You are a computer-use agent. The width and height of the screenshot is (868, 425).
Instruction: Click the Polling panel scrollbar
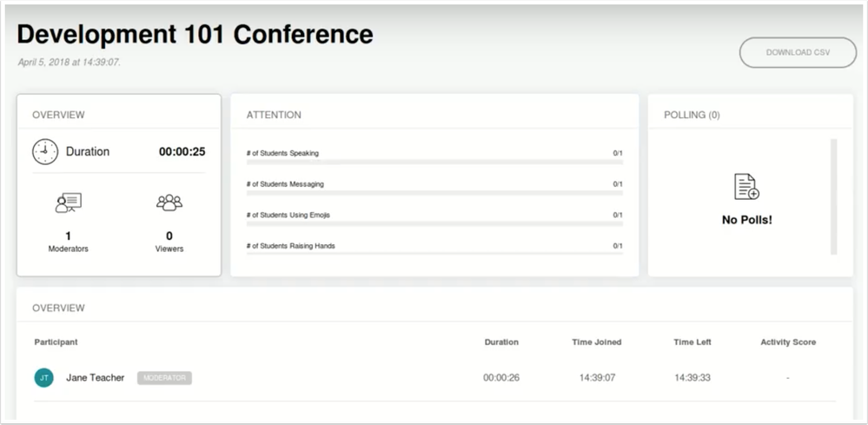point(833,196)
